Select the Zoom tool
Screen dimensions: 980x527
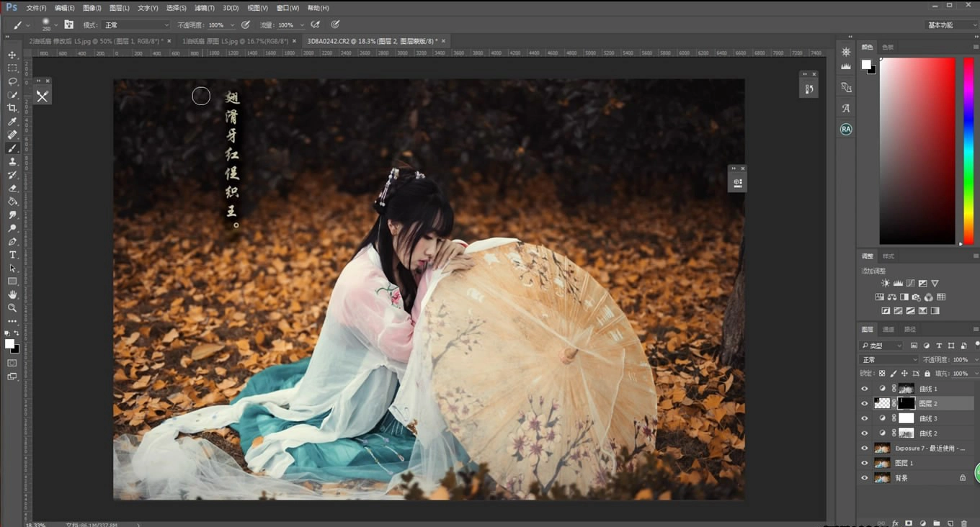click(x=12, y=307)
